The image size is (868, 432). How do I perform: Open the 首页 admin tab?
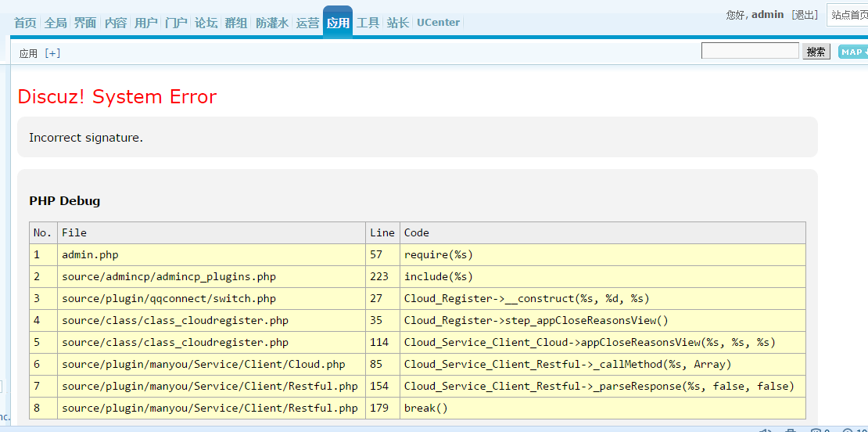coord(25,23)
